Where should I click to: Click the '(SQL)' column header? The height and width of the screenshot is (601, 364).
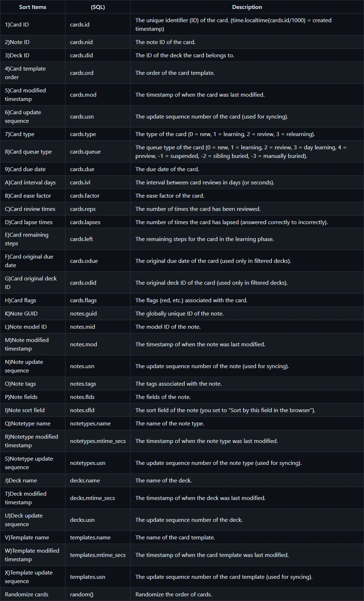98,7
